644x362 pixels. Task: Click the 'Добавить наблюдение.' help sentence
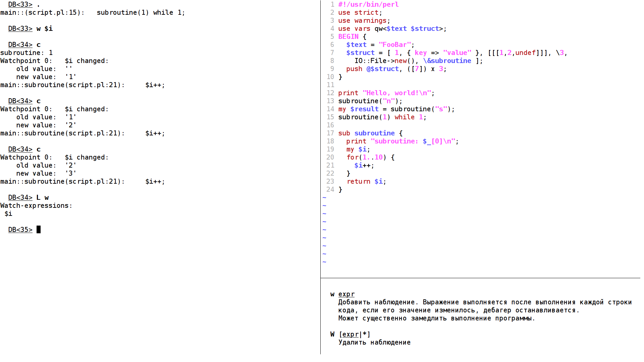(x=379, y=302)
